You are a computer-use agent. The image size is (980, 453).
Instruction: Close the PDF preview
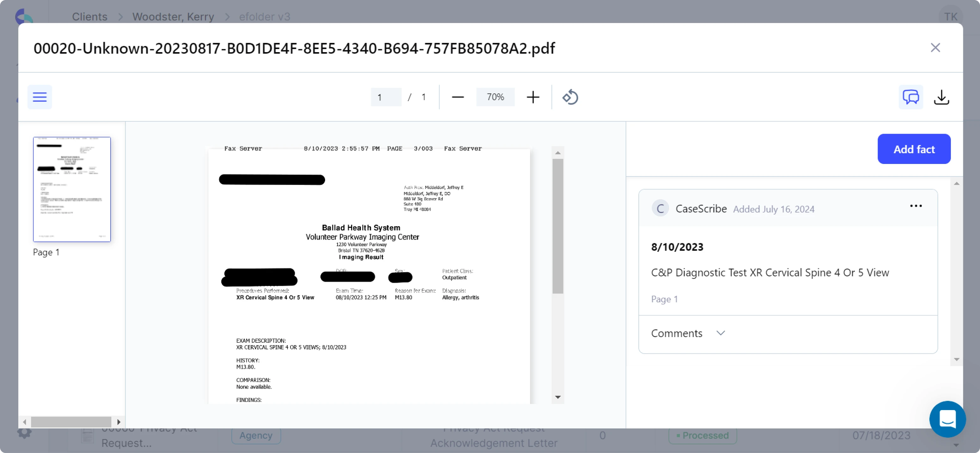(935, 47)
